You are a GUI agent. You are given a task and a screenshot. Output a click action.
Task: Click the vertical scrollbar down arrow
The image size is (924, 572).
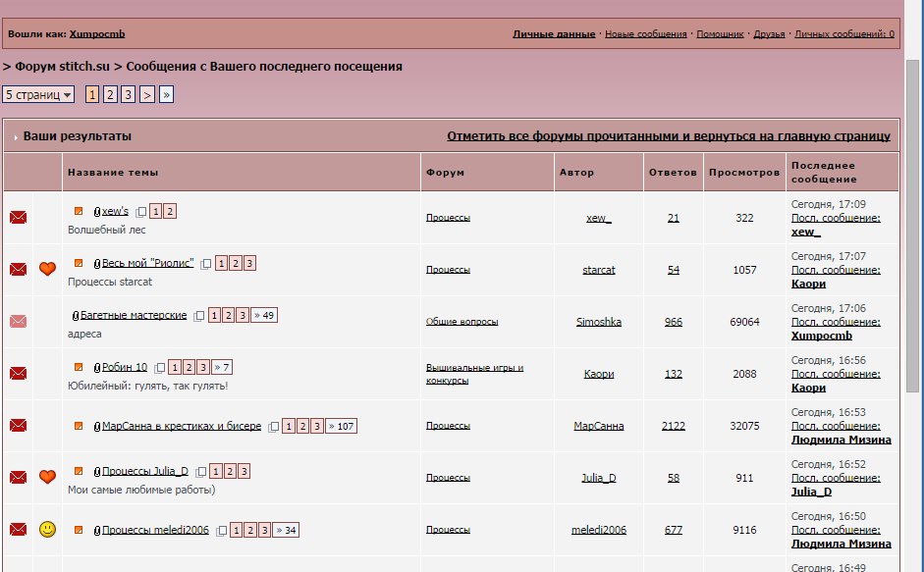click(914, 562)
